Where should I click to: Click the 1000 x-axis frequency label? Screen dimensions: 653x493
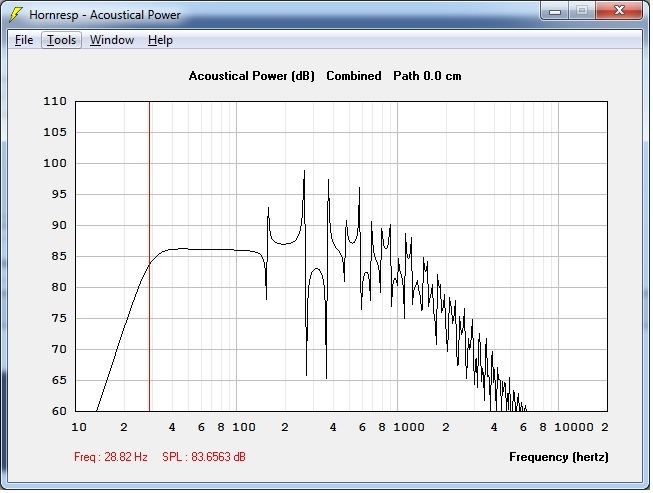[x=409, y=427]
